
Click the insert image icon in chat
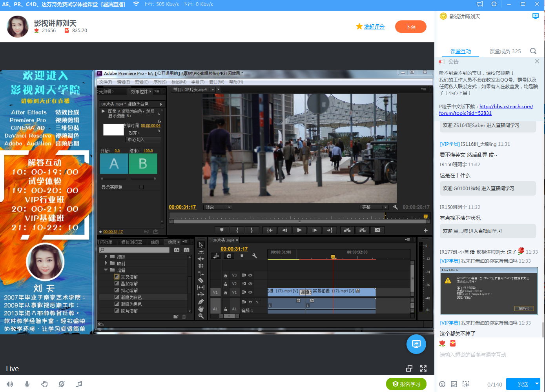point(454,384)
